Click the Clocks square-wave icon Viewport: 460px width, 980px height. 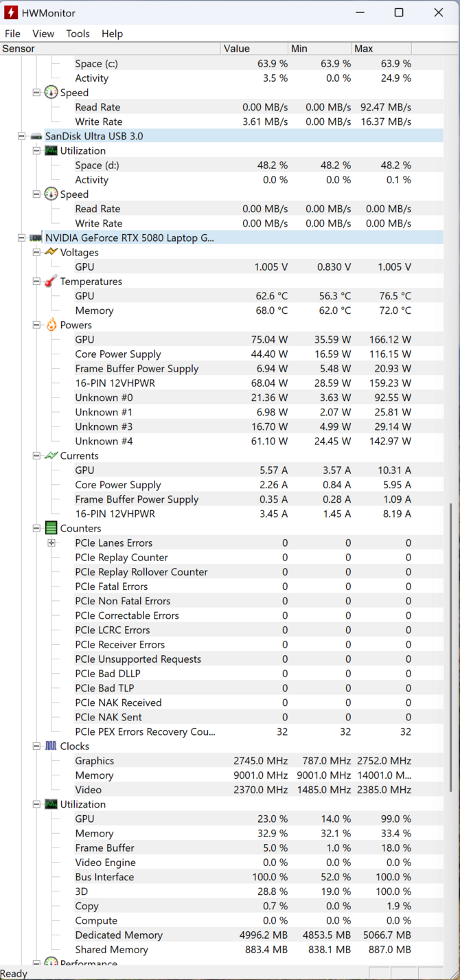click(51, 746)
